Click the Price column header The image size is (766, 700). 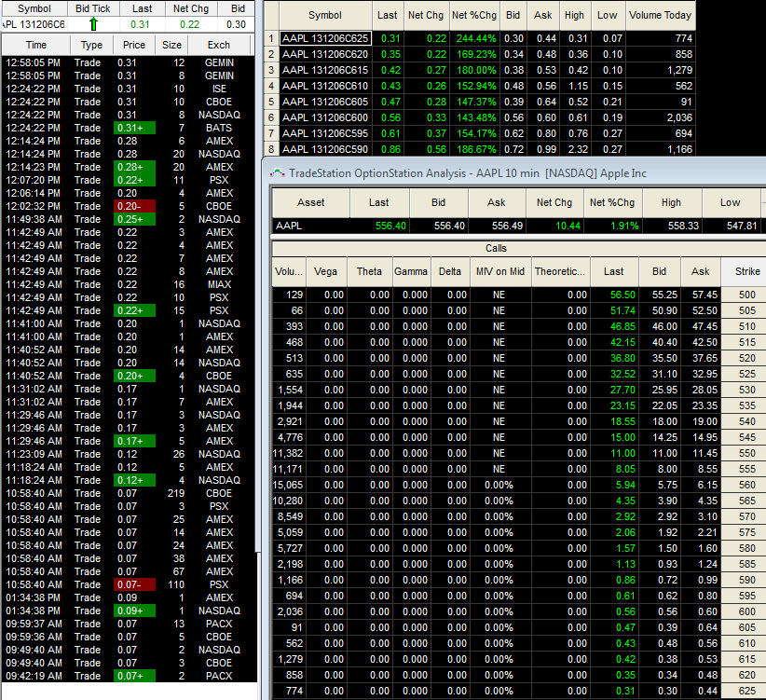134,45
